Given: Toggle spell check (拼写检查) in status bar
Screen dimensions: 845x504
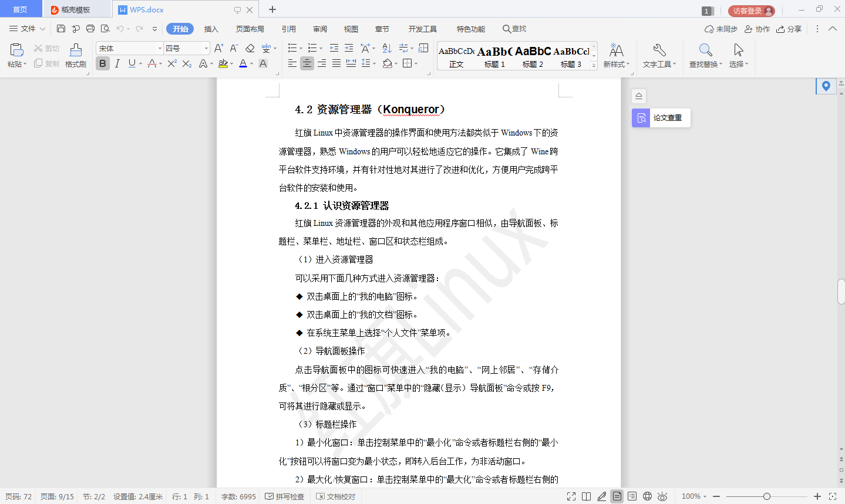Looking at the screenshot, I should pos(285,496).
